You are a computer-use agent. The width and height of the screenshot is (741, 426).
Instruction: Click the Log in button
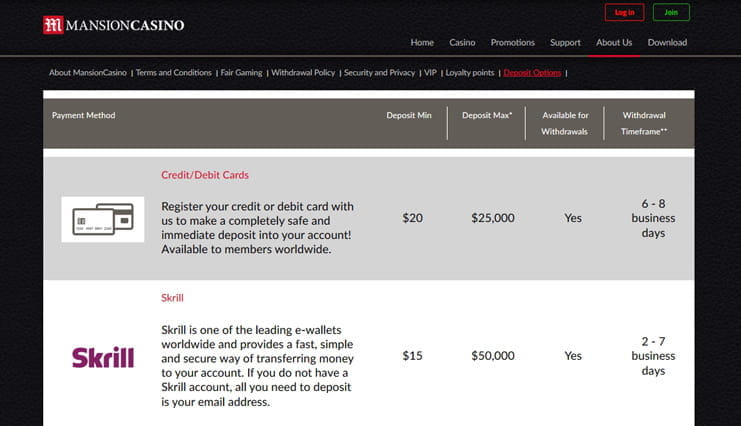point(624,12)
